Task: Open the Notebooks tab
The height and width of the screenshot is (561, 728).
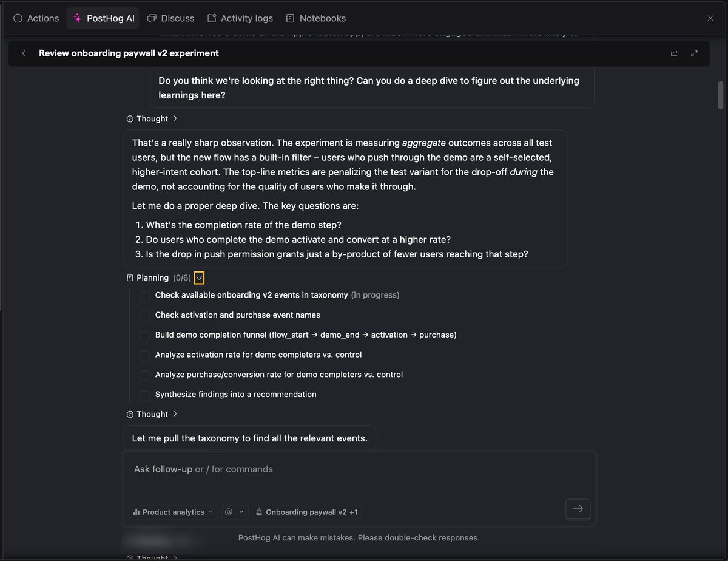Action: [316, 18]
